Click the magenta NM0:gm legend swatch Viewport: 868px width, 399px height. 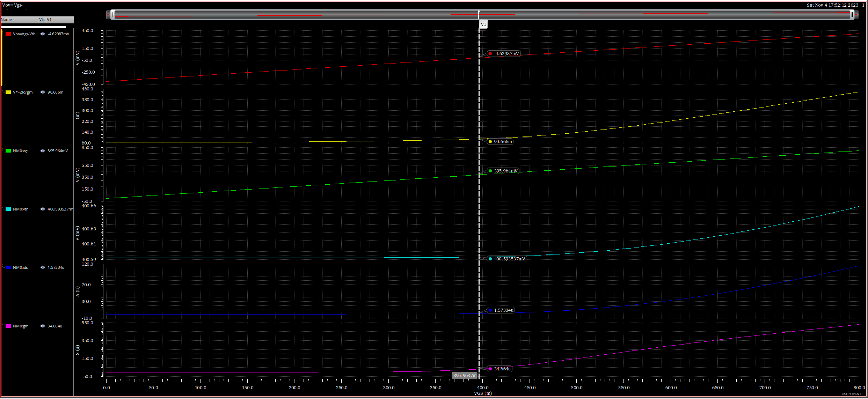pyautogui.click(x=8, y=326)
